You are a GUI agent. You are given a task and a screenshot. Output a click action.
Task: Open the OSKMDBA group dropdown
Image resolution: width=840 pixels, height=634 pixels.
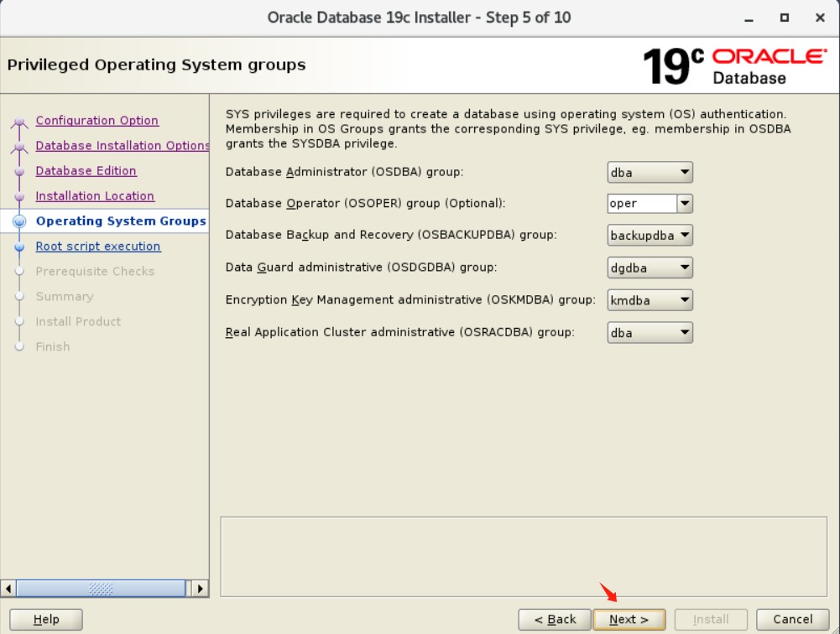[x=650, y=300]
